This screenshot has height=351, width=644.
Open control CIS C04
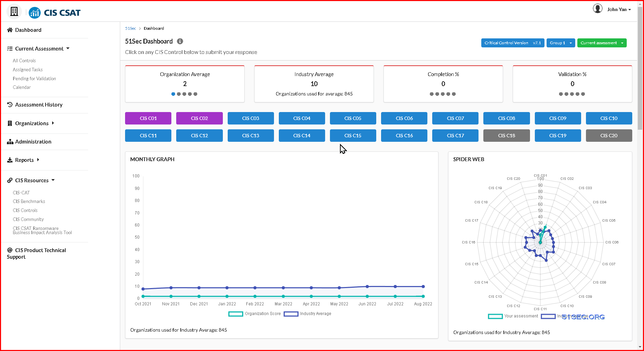(302, 118)
